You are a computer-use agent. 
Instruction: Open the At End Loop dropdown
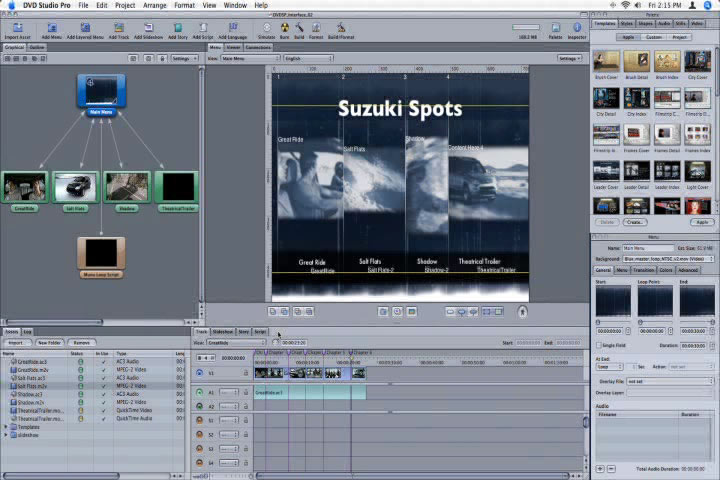(609, 367)
